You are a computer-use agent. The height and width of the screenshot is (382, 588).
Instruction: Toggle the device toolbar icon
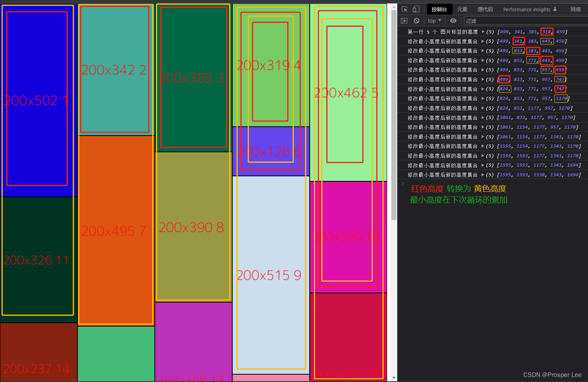tap(416, 9)
